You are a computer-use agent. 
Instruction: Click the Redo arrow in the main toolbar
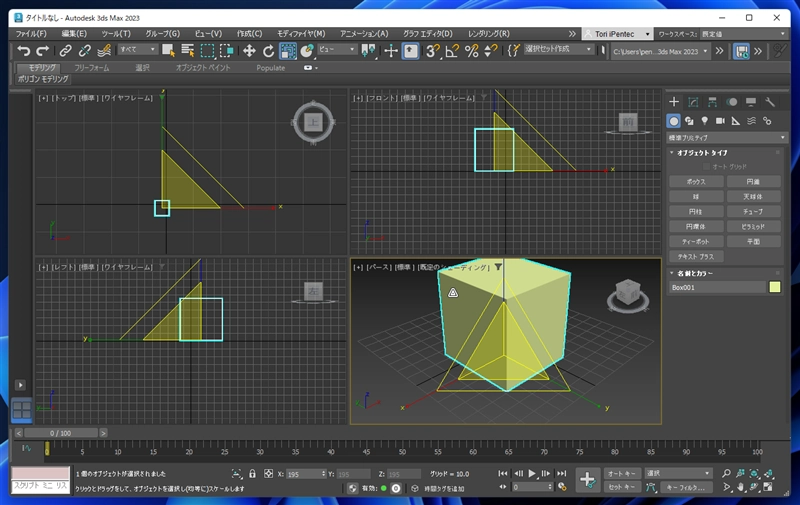(43, 50)
